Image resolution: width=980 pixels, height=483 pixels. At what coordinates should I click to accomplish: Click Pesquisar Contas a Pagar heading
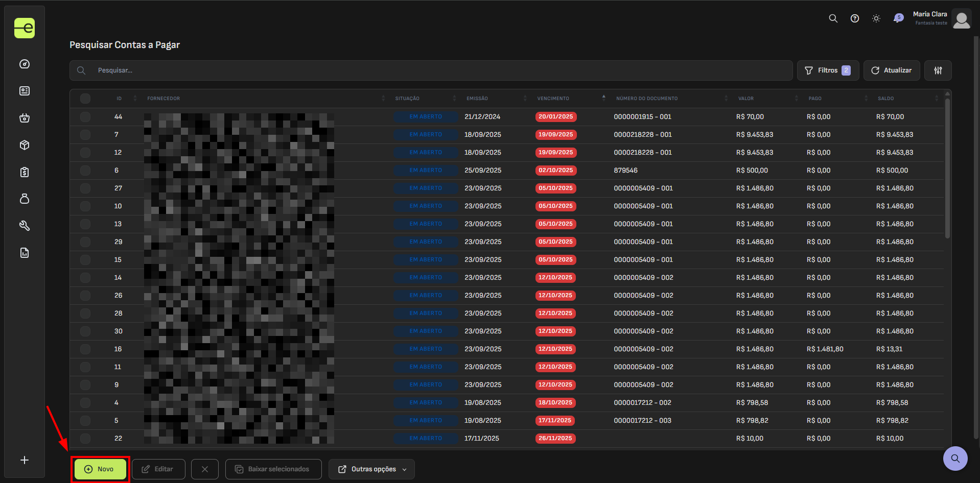coord(125,45)
